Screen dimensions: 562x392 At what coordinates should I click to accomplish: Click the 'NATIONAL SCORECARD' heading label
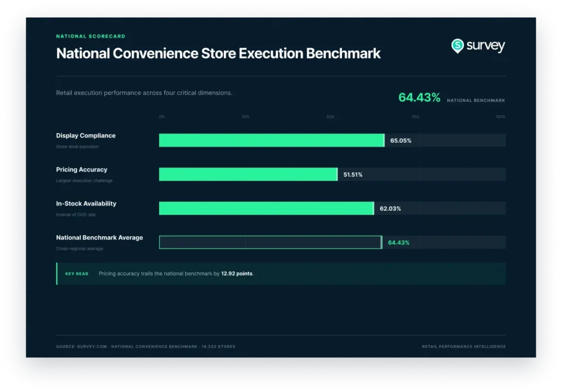click(91, 36)
